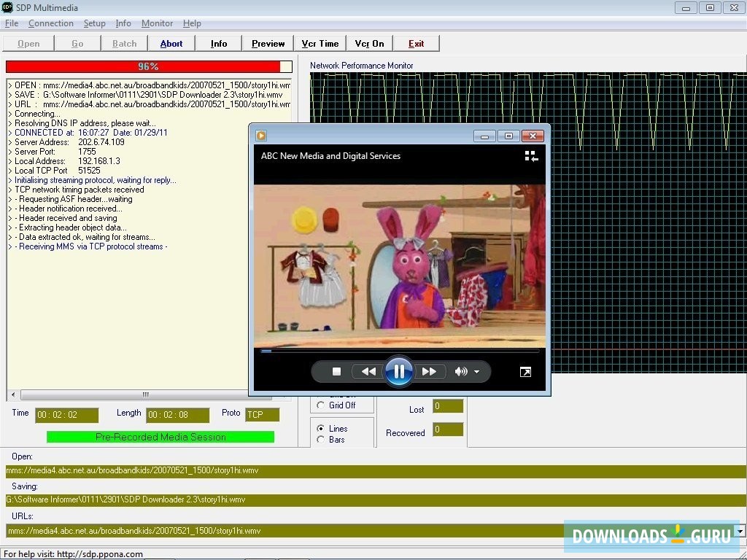Click the speaker icon to mute audio
Screen dimensions: 747x560
pyautogui.click(x=460, y=372)
